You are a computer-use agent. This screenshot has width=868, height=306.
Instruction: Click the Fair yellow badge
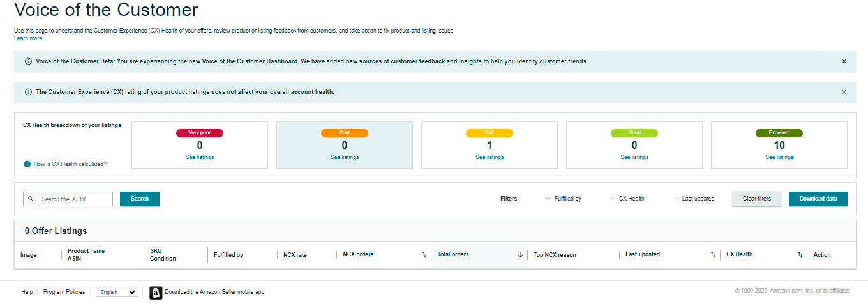click(490, 133)
